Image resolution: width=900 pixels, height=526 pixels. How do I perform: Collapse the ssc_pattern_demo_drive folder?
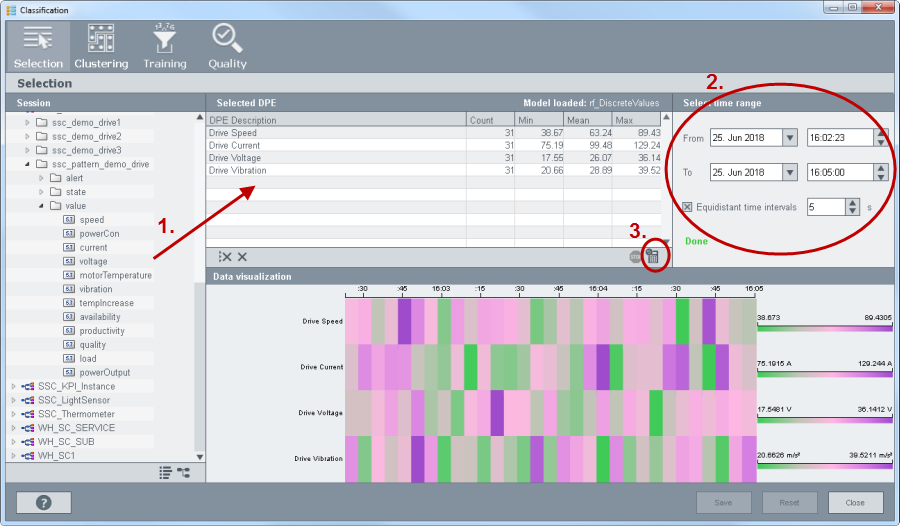[27, 164]
